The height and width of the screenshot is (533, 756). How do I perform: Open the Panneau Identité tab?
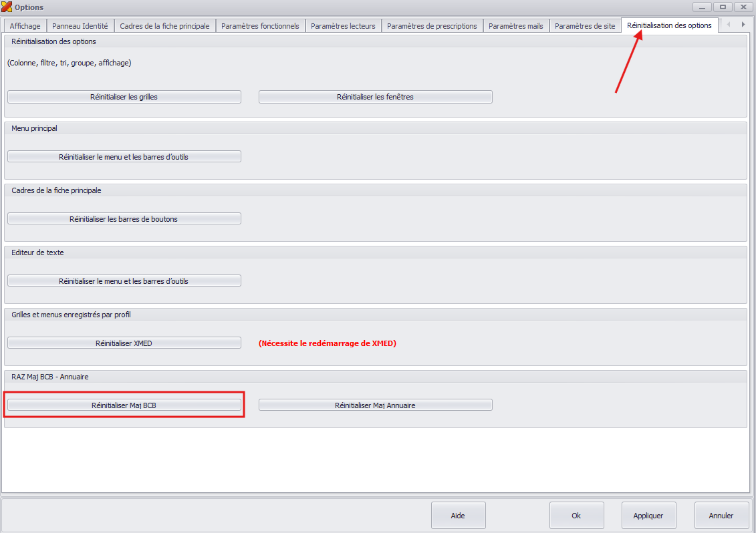click(80, 26)
